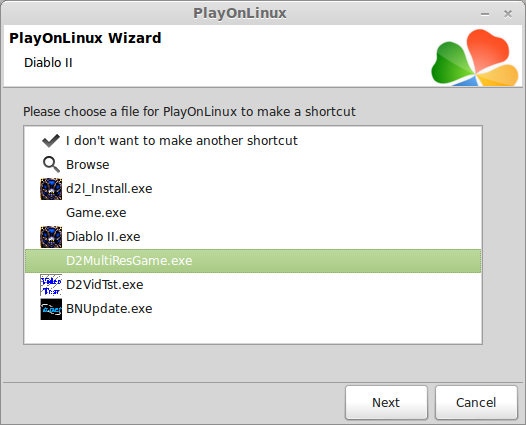Close the PlayOnLinux wizard window
Viewport: 526px width, 425px height.
pyautogui.click(x=508, y=14)
